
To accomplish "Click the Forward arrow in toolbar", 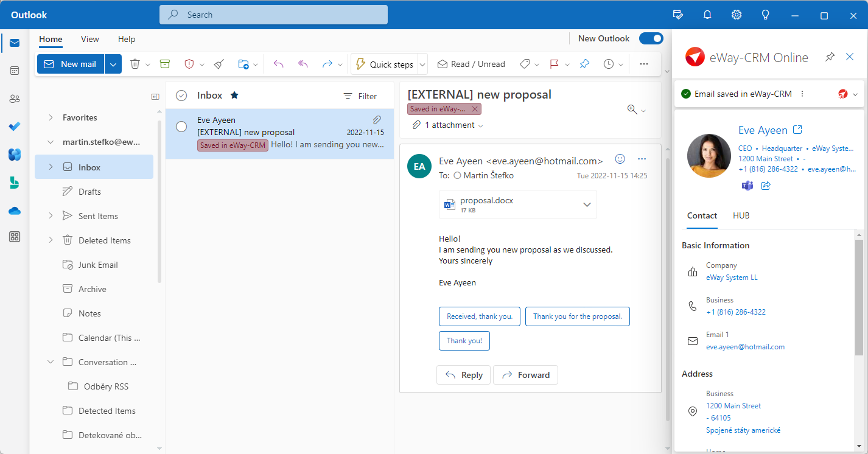I will 327,64.
